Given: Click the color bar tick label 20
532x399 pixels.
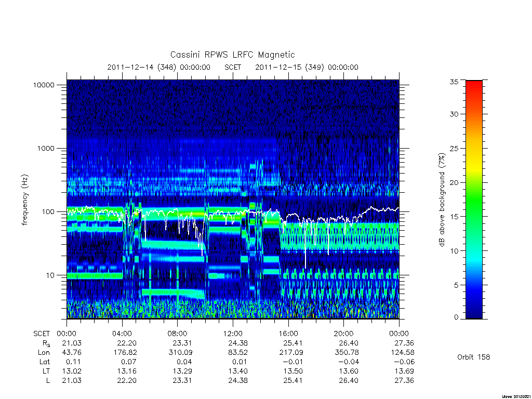Looking at the screenshot, I should coord(454,182).
